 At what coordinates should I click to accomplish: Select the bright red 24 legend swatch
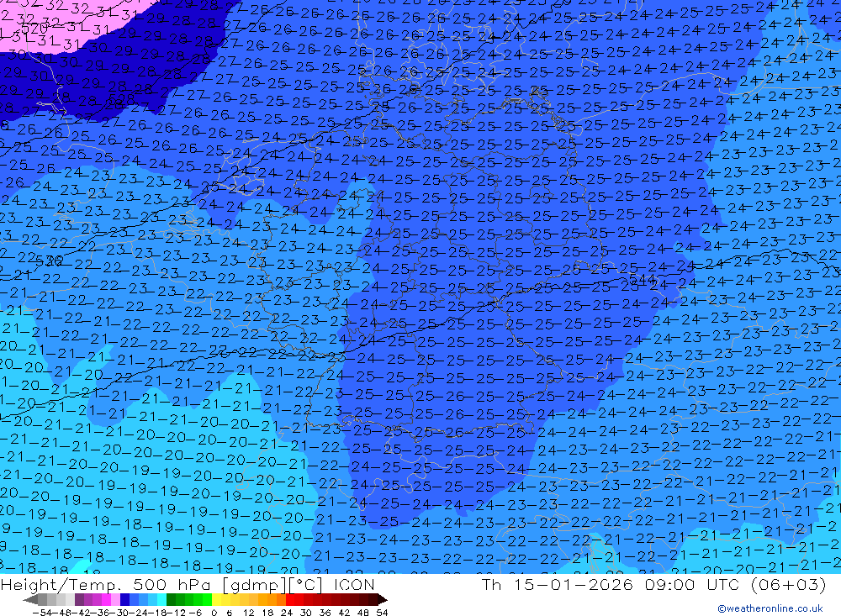[x=290, y=599]
